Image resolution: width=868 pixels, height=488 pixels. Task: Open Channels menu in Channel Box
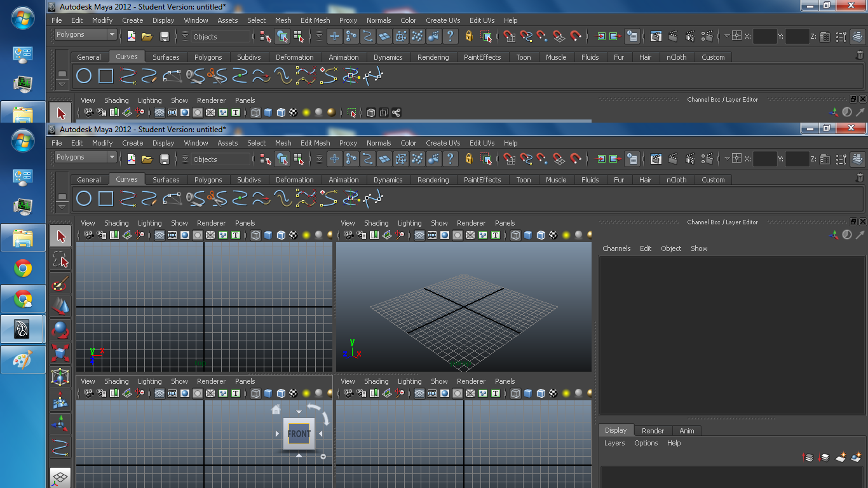616,248
